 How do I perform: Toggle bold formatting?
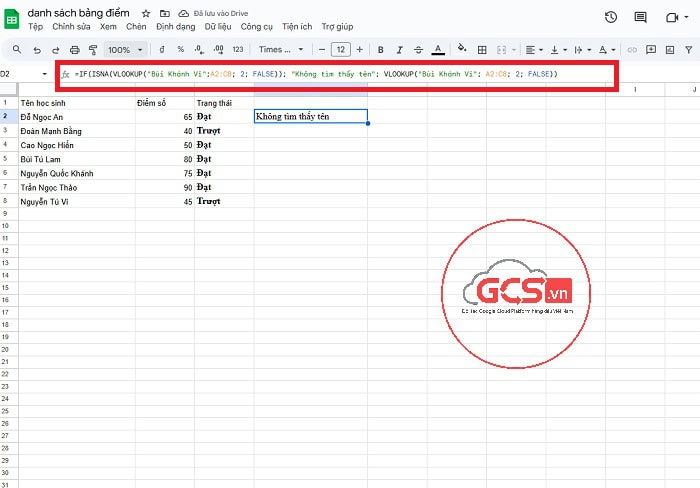(380, 49)
